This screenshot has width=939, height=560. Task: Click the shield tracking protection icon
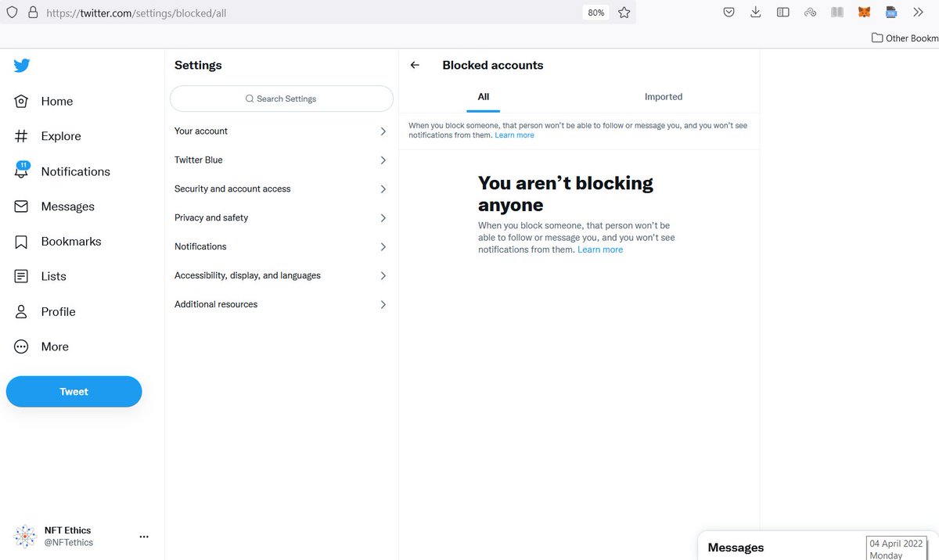12,13
